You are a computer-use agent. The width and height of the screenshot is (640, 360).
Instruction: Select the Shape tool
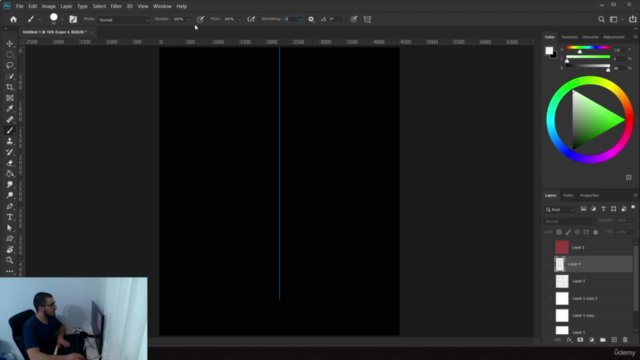[x=10, y=239]
